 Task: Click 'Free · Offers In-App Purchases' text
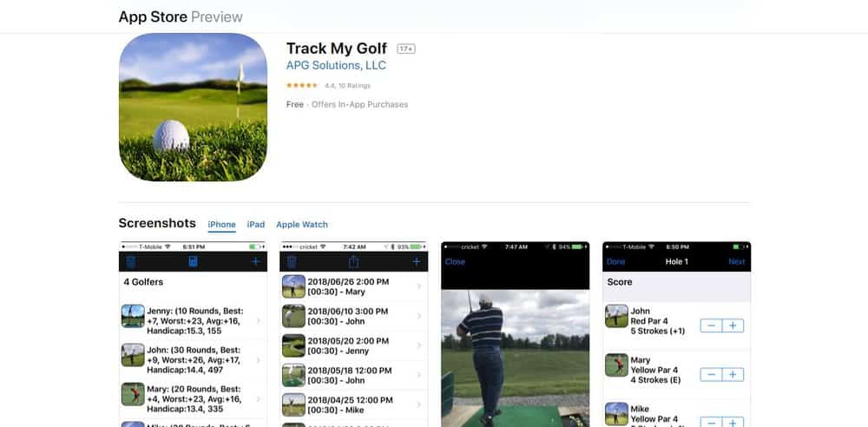347,105
